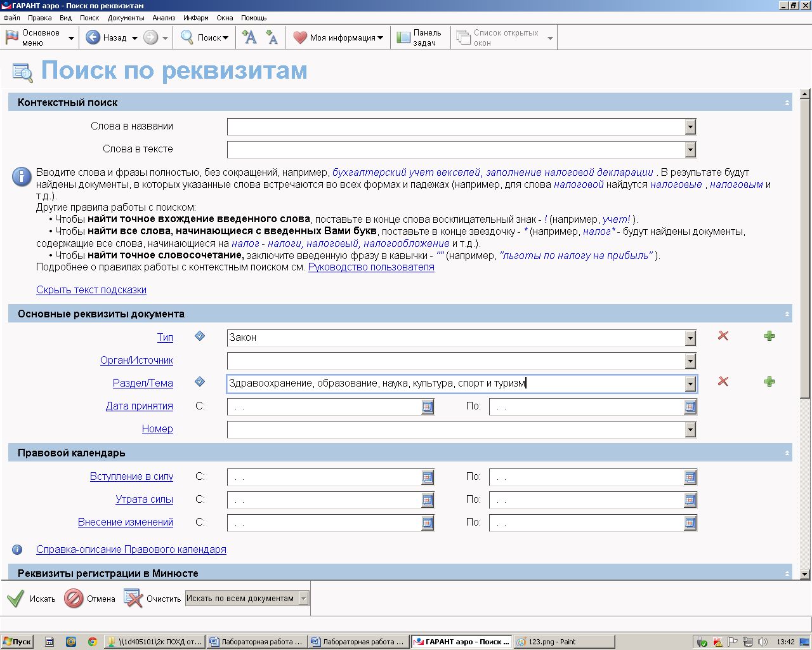Click the forward navigation arrow icon
Screen dimensions: 812x650
(150, 37)
